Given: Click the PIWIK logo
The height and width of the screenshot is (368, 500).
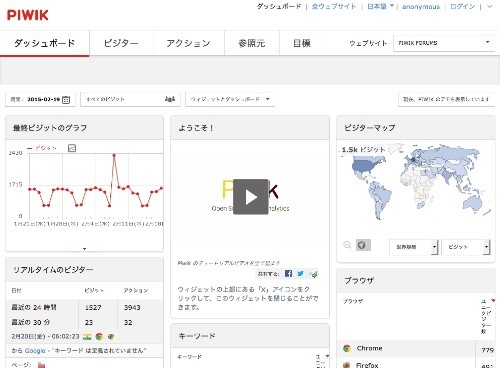Looking at the screenshot, I should coord(28,15).
